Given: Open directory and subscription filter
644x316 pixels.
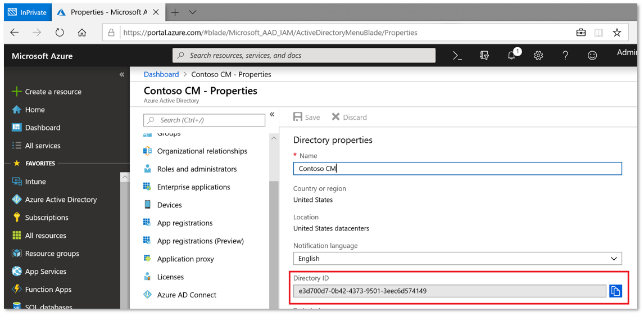Looking at the screenshot, I should click(484, 56).
